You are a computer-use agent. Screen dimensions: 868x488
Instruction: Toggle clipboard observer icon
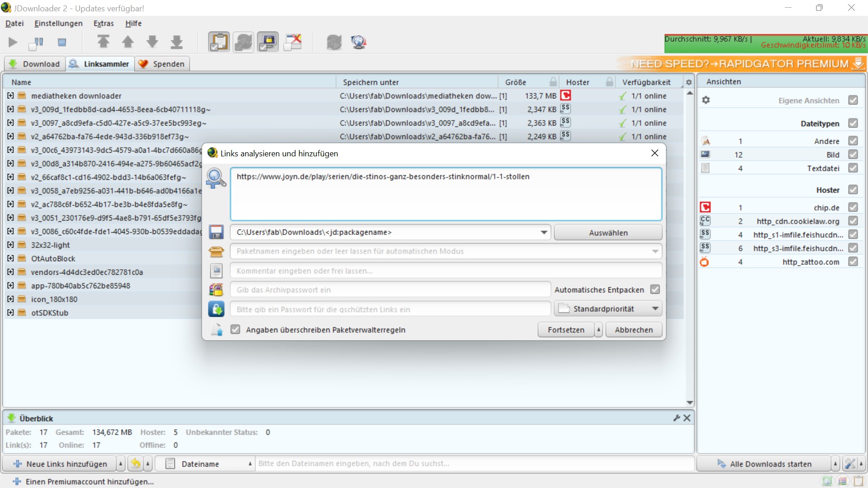tap(219, 42)
